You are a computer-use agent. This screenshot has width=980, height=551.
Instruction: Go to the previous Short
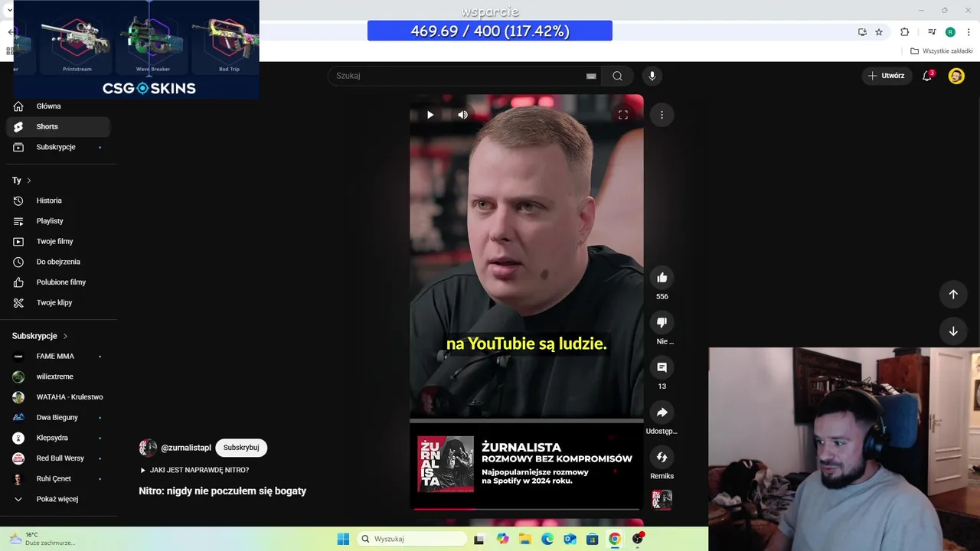coord(953,295)
